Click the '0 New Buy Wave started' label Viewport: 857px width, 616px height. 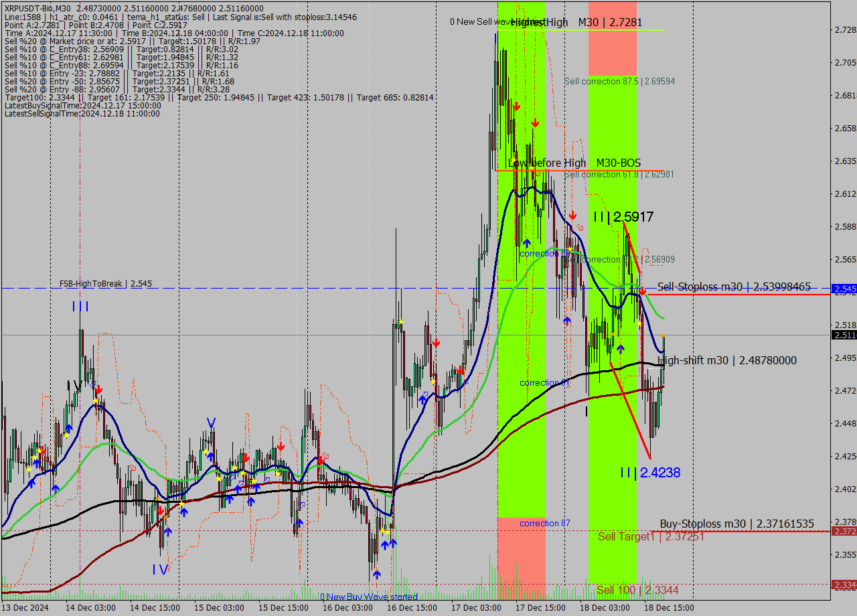368,597
